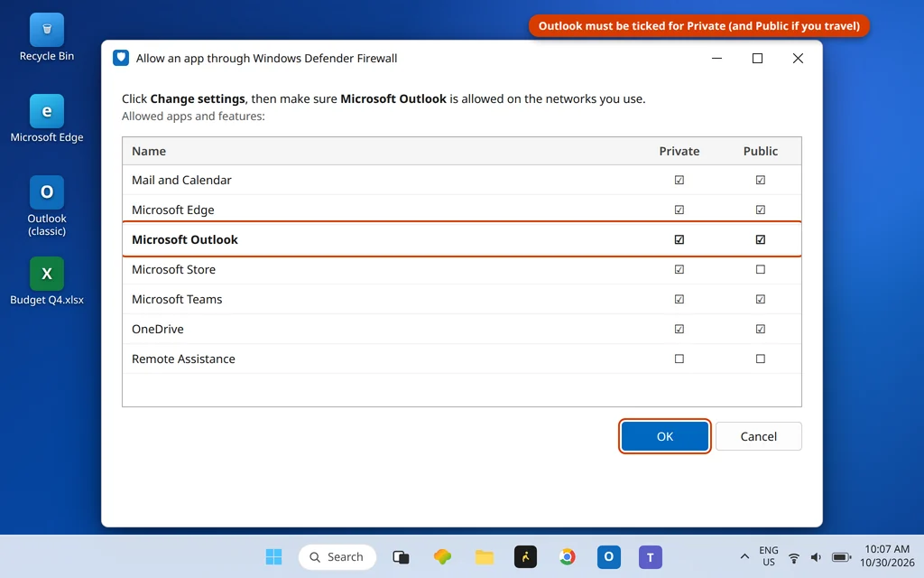Select the Remote Assistance row name

click(183, 359)
